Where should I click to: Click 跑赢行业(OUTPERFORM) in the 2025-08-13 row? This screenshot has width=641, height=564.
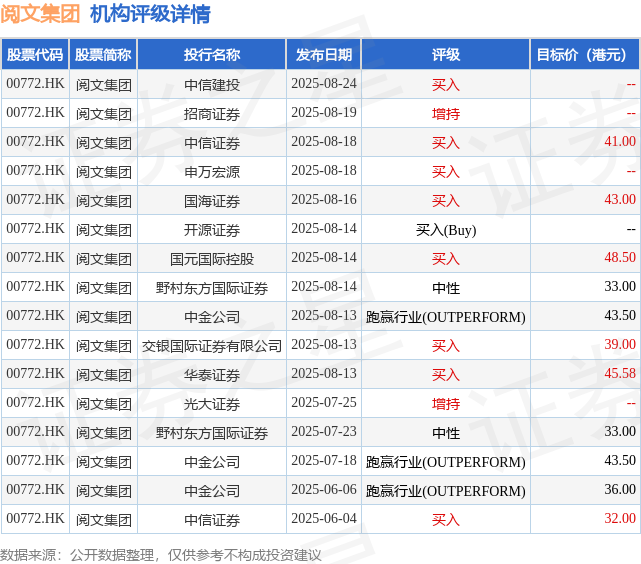coord(446,317)
